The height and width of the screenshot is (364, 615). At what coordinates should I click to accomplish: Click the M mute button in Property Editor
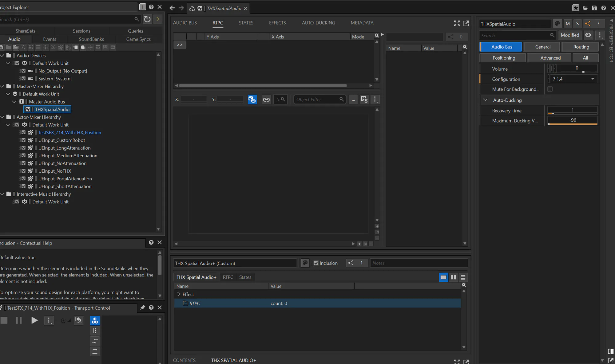coord(568,24)
